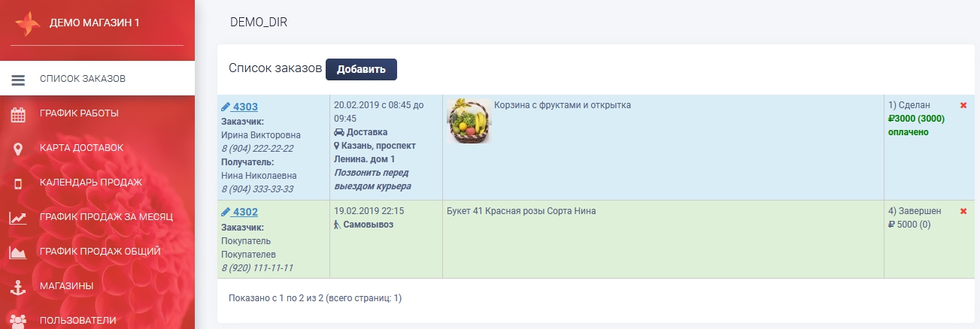Select График работы in the sidebar

click(79, 113)
